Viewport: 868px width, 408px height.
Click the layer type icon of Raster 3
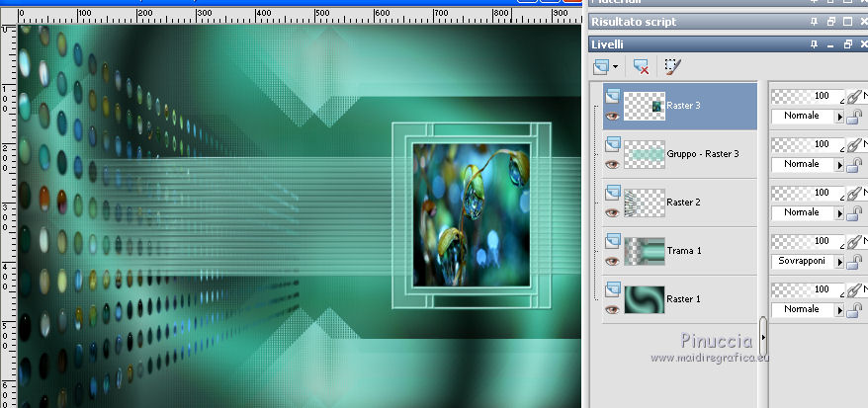pos(612,96)
